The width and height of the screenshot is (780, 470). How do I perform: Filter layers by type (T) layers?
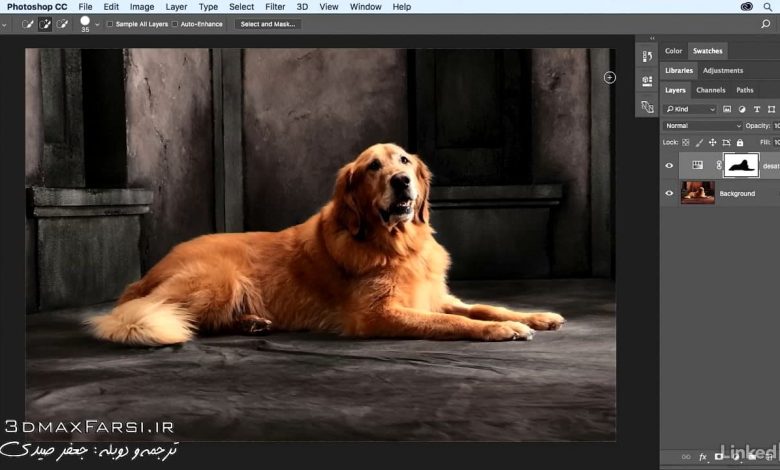(757, 109)
